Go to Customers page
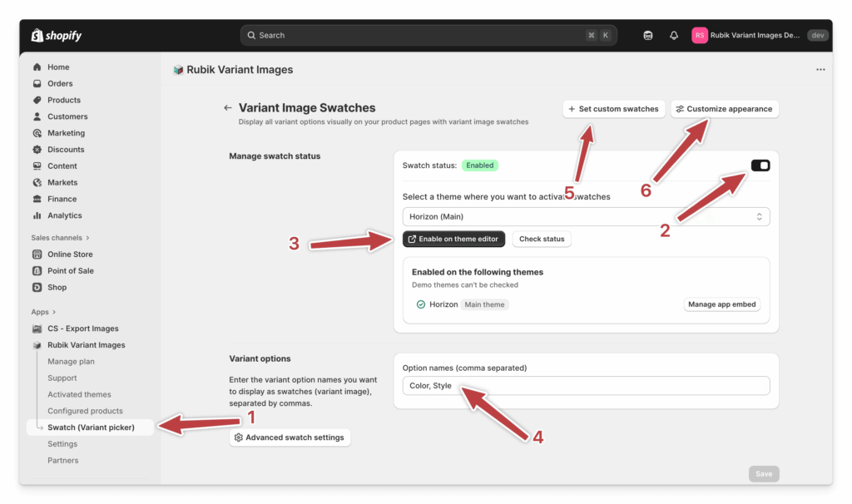 [67, 116]
